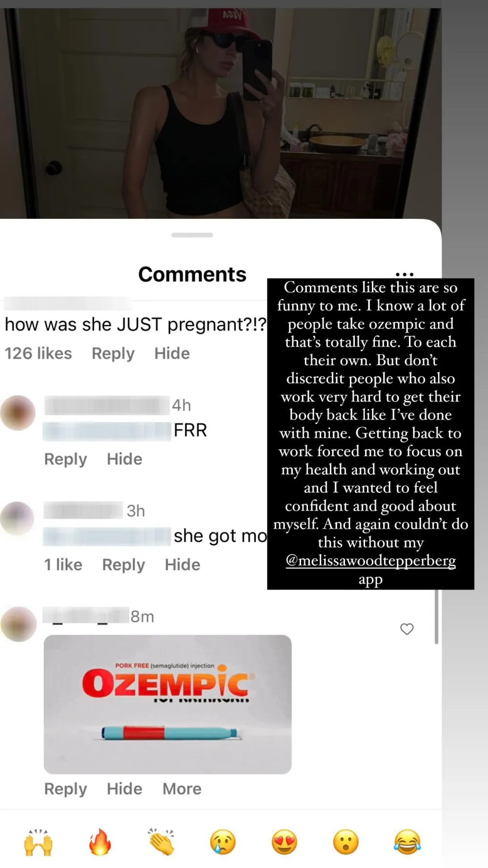488x868 pixels.
Task: Tap the fire emoji reaction
Action: [100, 842]
